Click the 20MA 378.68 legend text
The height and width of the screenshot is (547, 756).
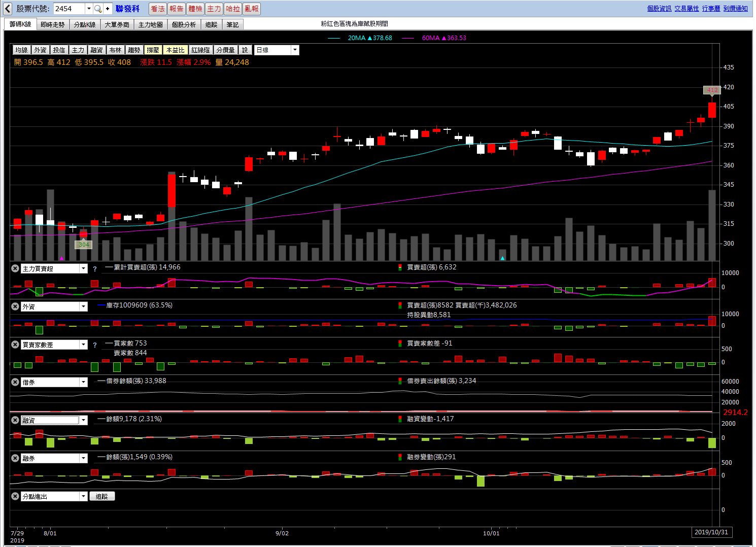pos(370,38)
